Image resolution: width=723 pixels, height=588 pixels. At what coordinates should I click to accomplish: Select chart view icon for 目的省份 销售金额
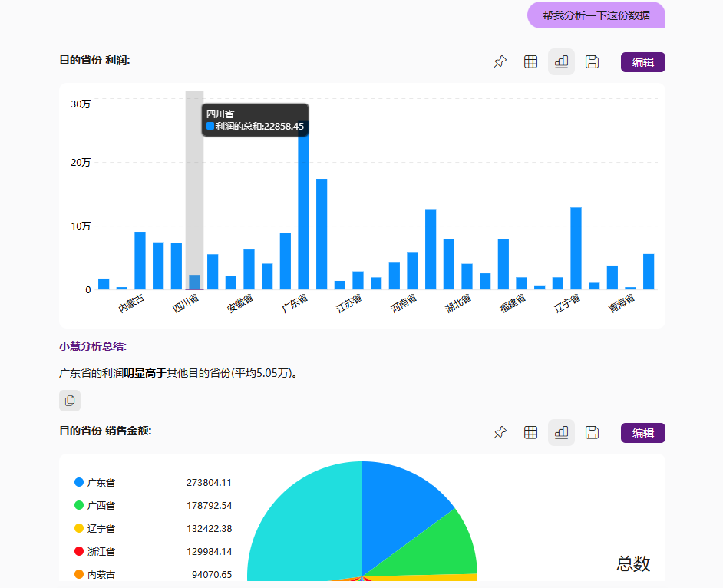pos(561,433)
